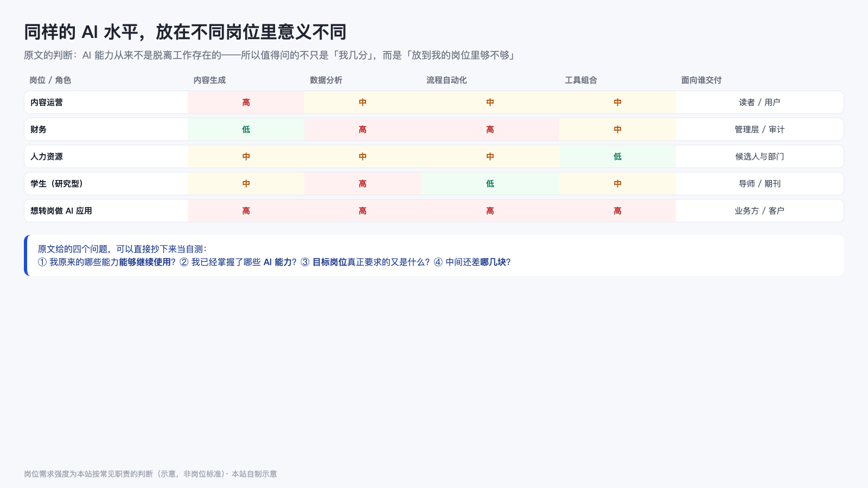Click the title 同样的 AI 水平，放在不同岗位里意义不同
Screen dimensions: 868x488
(x=185, y=33)
